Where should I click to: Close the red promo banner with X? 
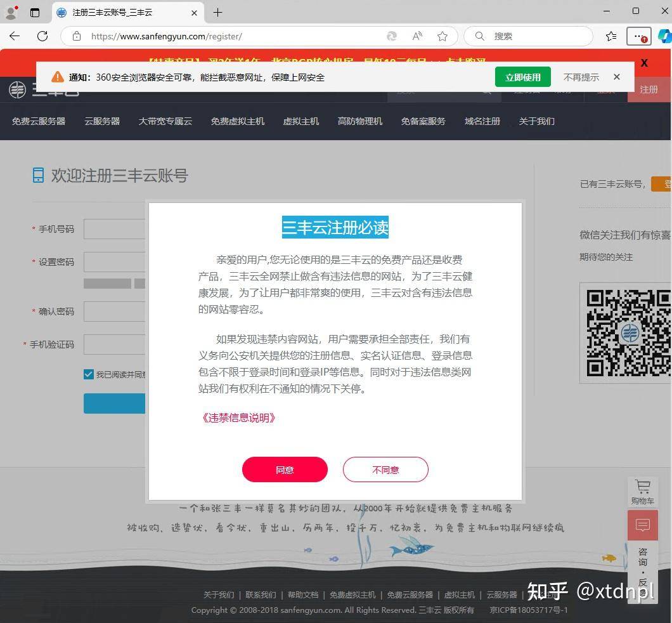(x=643, y=63)
